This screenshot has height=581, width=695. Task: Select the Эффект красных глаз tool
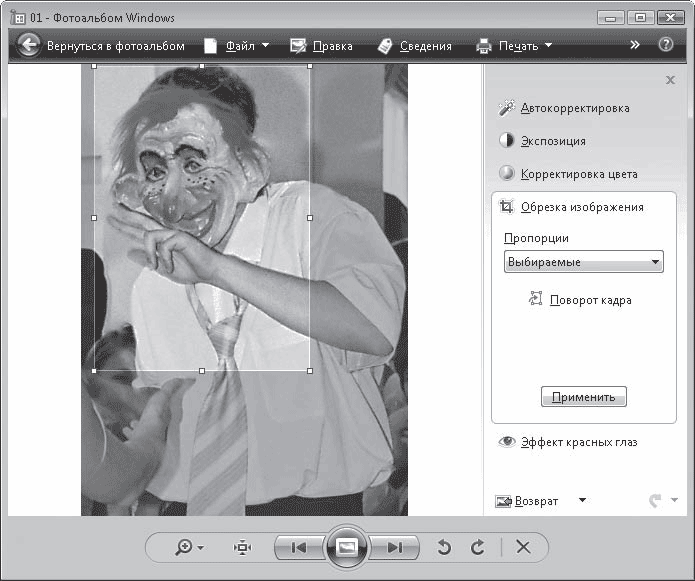pyautogui.click(x=578, y=442)
